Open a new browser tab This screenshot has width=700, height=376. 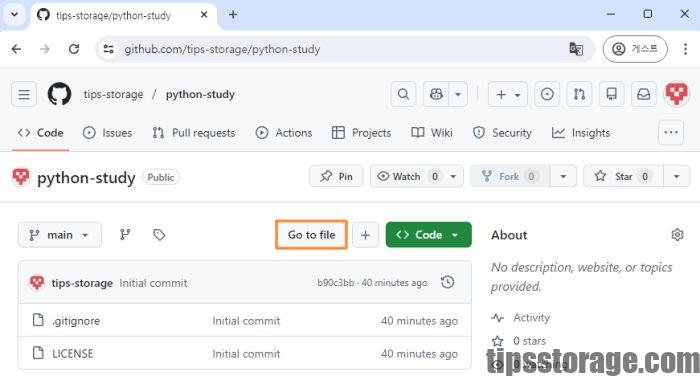233,15
